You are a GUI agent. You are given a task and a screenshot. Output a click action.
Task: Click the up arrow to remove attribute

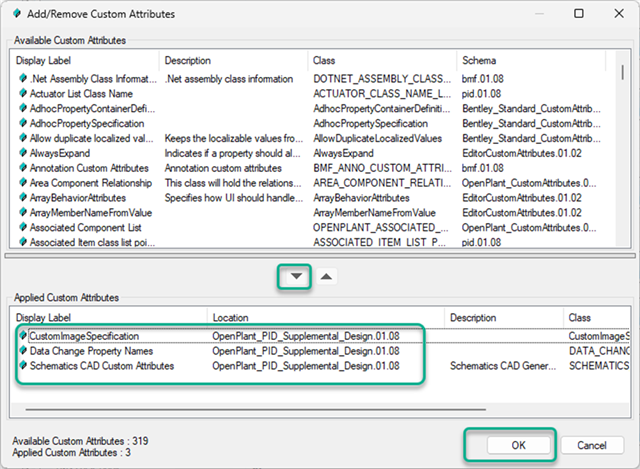click(328, 276)
